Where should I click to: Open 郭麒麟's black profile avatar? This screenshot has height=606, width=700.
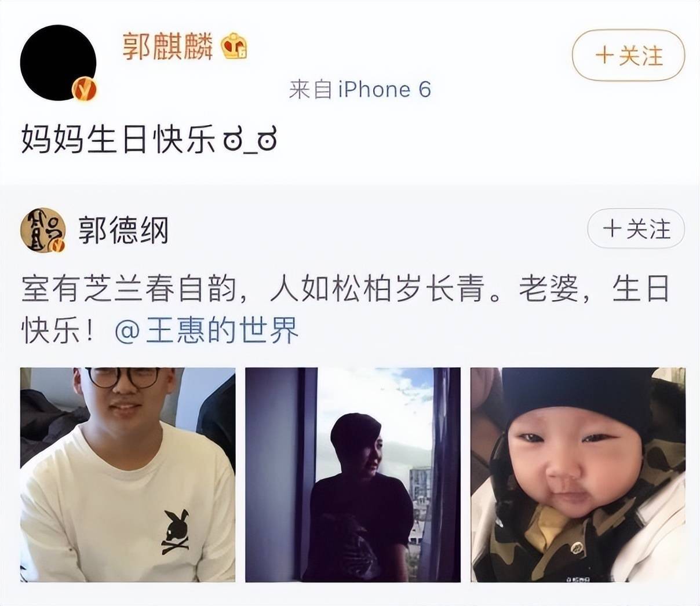click(x=58, y=62)
